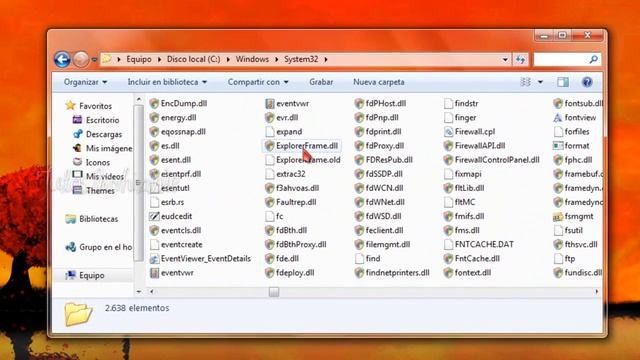The width and height of the screenshot is (640, 360).
Task: Select Grupo en el hogar sidebar item
Action: pos(99,247)
